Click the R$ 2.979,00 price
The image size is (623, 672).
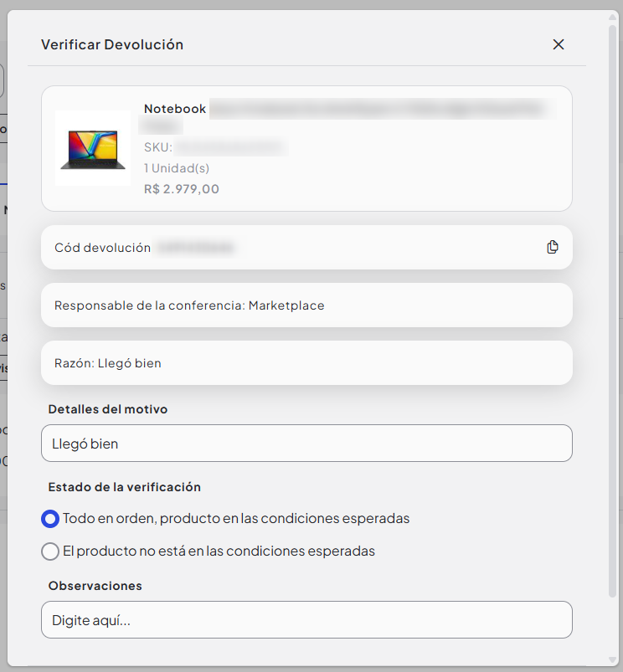tap(182, 189)
